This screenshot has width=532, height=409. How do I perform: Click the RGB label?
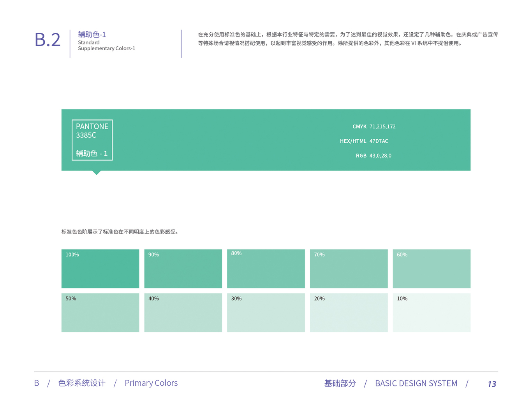point(361,156)
